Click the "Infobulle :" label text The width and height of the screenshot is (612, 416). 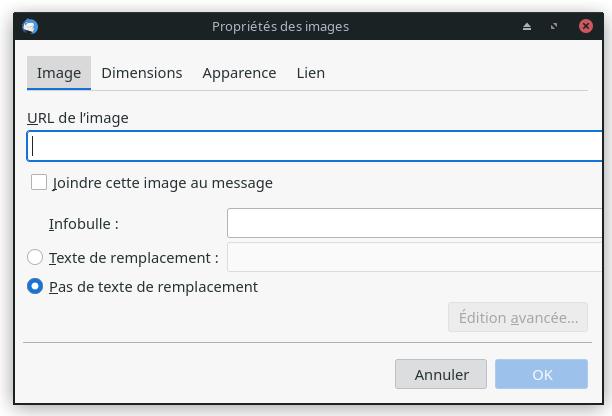(84, 224)
